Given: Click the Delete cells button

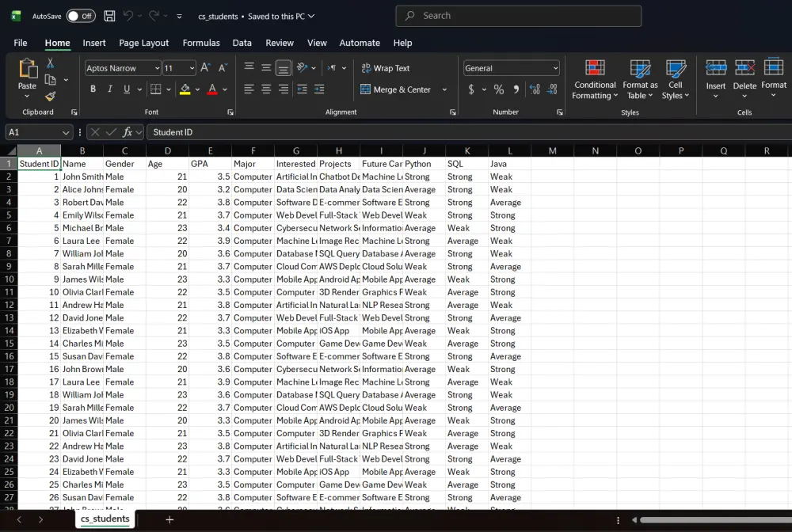Looking at the screenshot, I should (744, 79).
